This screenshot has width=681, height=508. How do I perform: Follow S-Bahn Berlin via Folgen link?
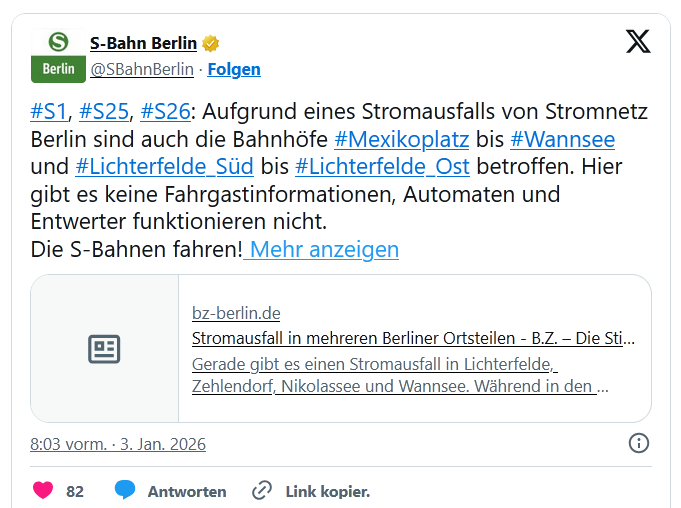234,69
